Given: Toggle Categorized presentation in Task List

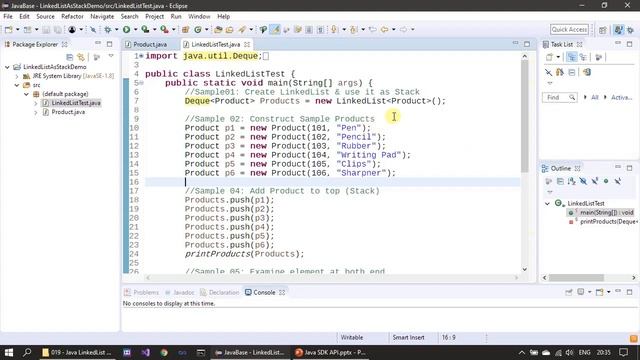Looking at the screenshot, I should pyautogui.click(x=572, y=57).
